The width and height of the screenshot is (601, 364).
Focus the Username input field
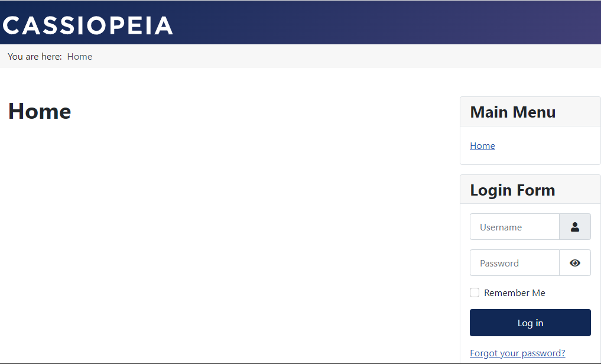pos(514,227)
